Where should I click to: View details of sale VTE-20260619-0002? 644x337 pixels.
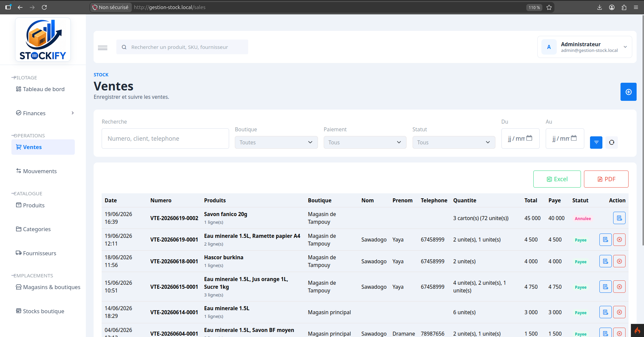tap(619, 218)
